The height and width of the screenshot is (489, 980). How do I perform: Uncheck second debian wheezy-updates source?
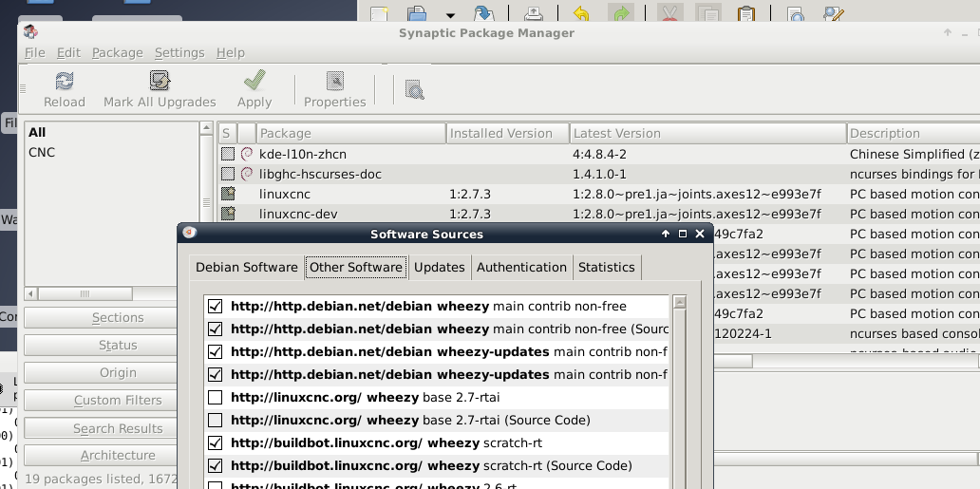pyautogui.click(x=215, y=374)
